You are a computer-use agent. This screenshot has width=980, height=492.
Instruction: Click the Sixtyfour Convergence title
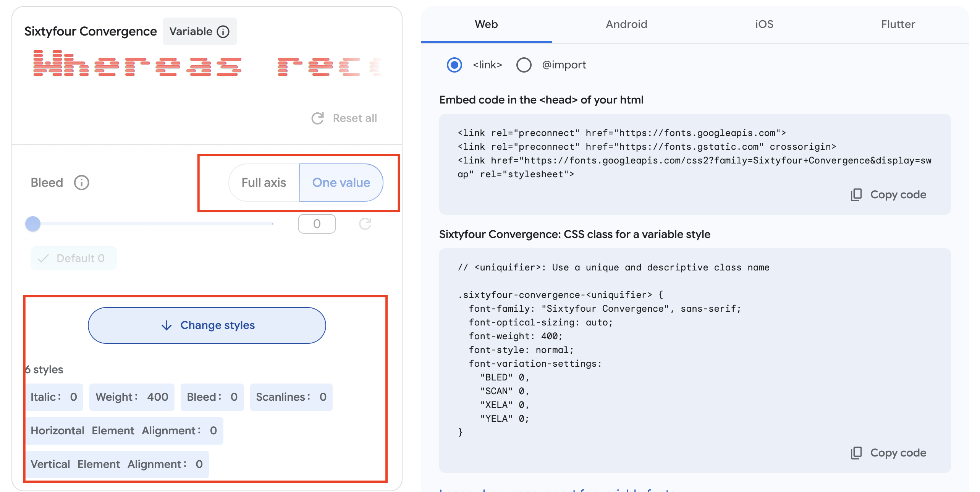(91, 31)
